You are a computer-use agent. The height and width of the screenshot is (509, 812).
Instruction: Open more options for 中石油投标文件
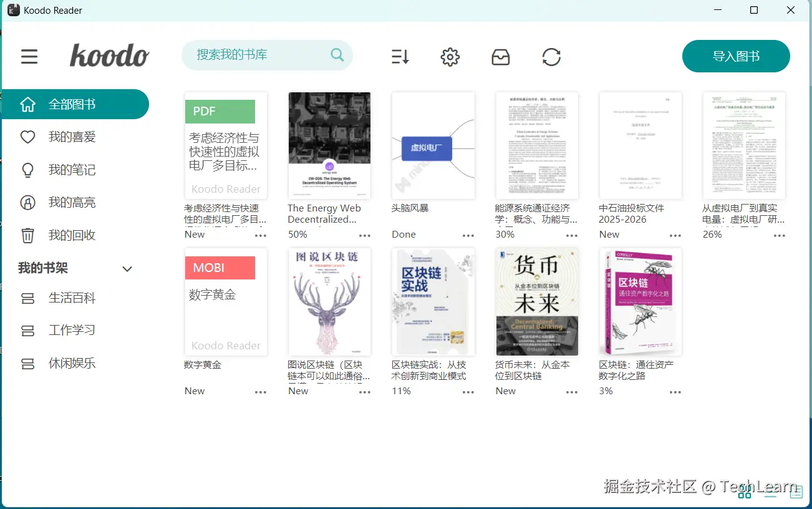click(x=675, y=236)
